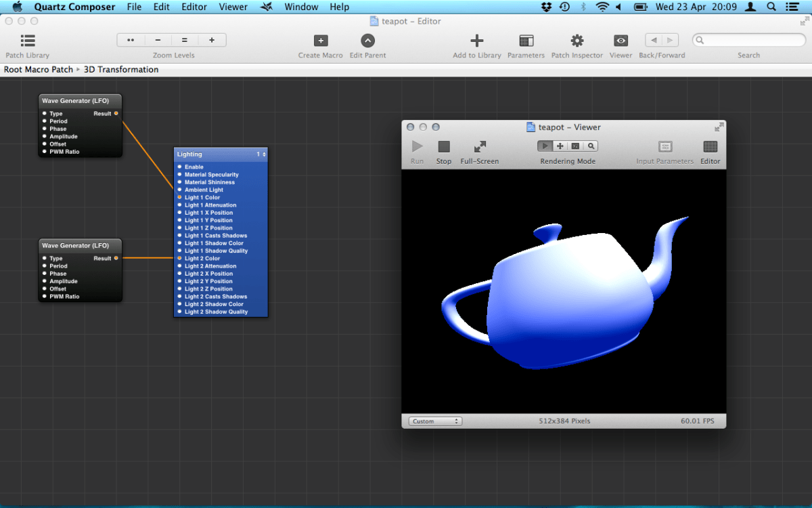This screenshot has height=508, width=812.
Task: Navigate to Root Macro Patch breadcrumb
Action: (39, 69)
